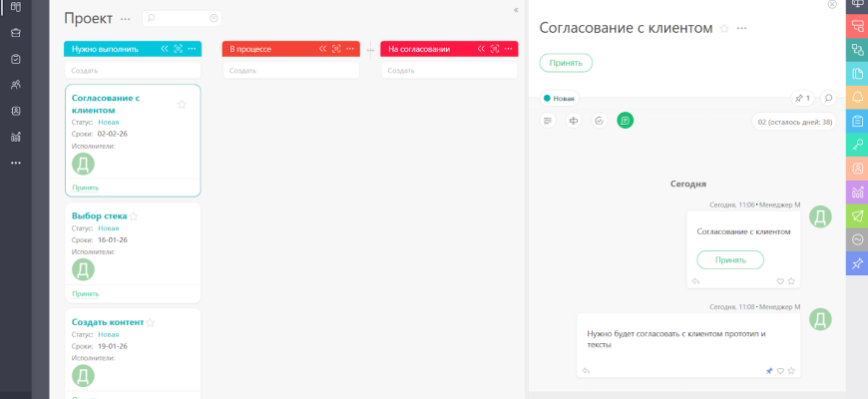Open the three-dot menu of "На согласовании" column
This screenshot has width=868, height=399.
509,48
